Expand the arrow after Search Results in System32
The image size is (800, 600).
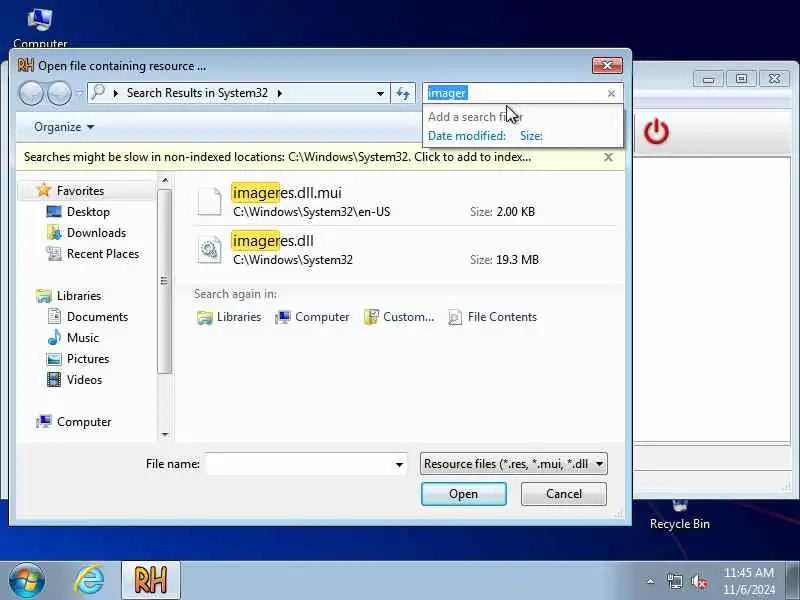coord(280,93)
